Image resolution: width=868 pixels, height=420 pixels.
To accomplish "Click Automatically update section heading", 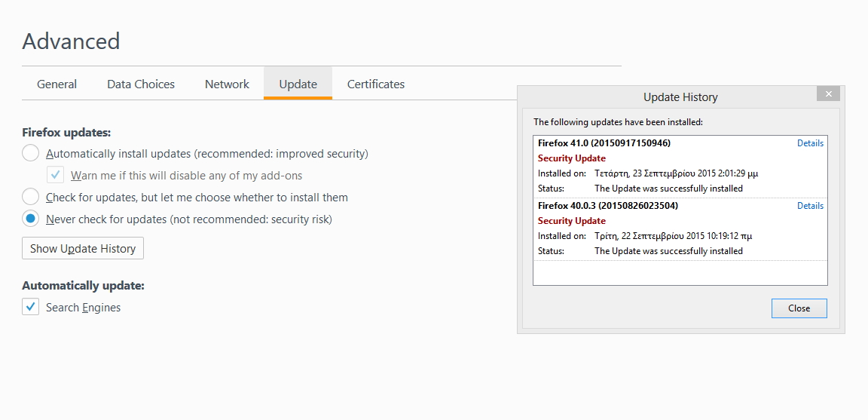I will pyautogui.click(x=83, y=285).
